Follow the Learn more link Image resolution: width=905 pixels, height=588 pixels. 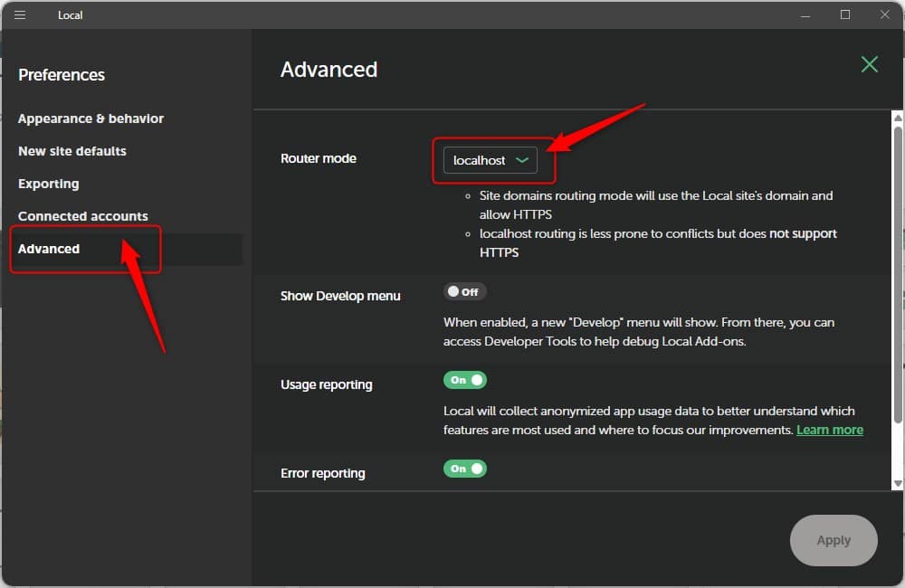coord(829,430)
